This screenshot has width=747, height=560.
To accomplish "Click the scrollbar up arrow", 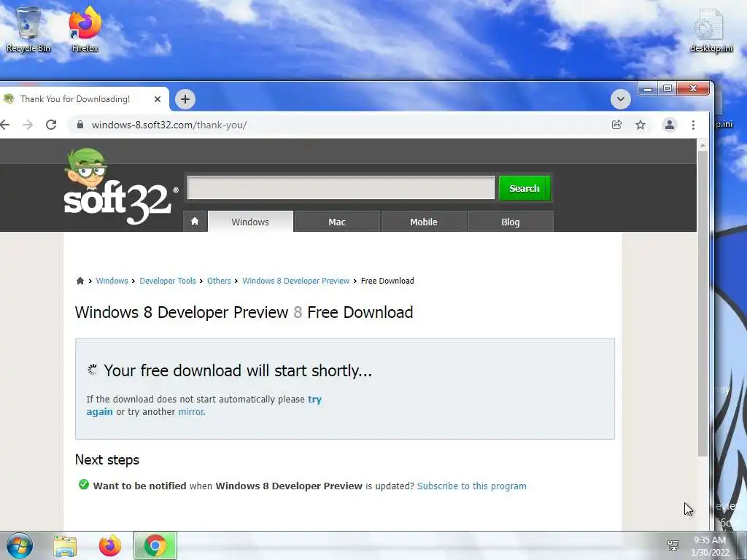I will 703,145.
